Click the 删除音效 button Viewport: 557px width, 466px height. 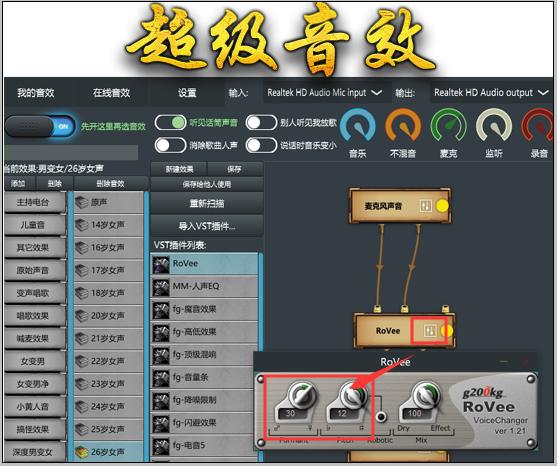click(x=110, y=184)
